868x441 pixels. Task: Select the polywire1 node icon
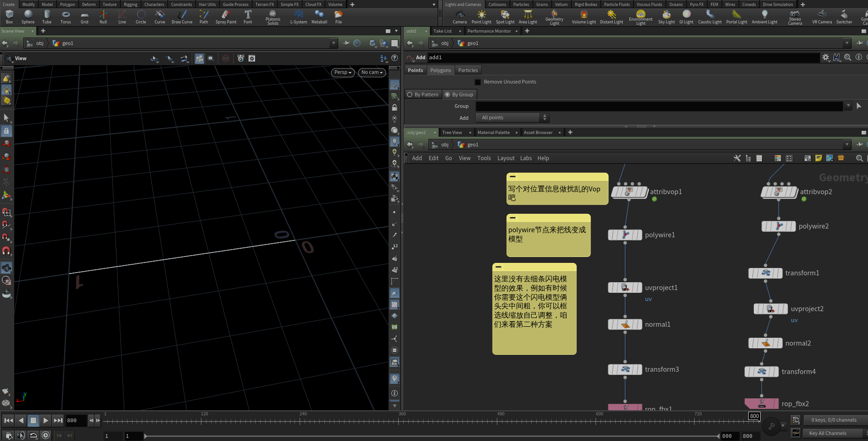(625, 235)
